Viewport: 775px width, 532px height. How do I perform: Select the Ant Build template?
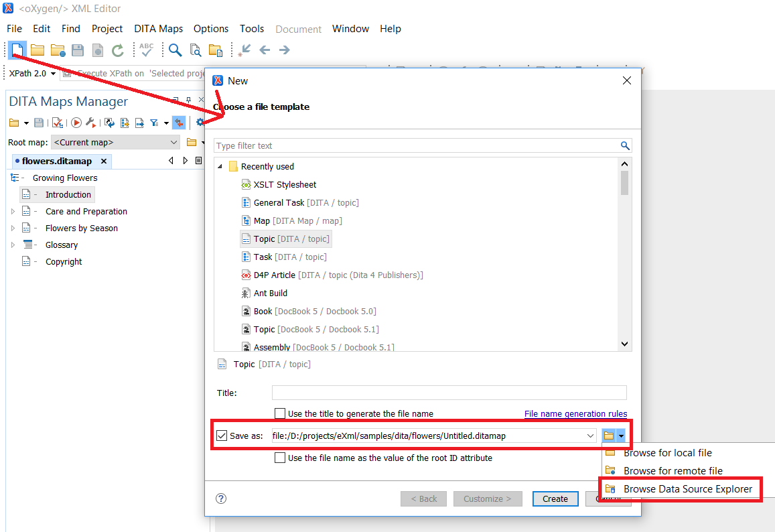click(271, 293)
